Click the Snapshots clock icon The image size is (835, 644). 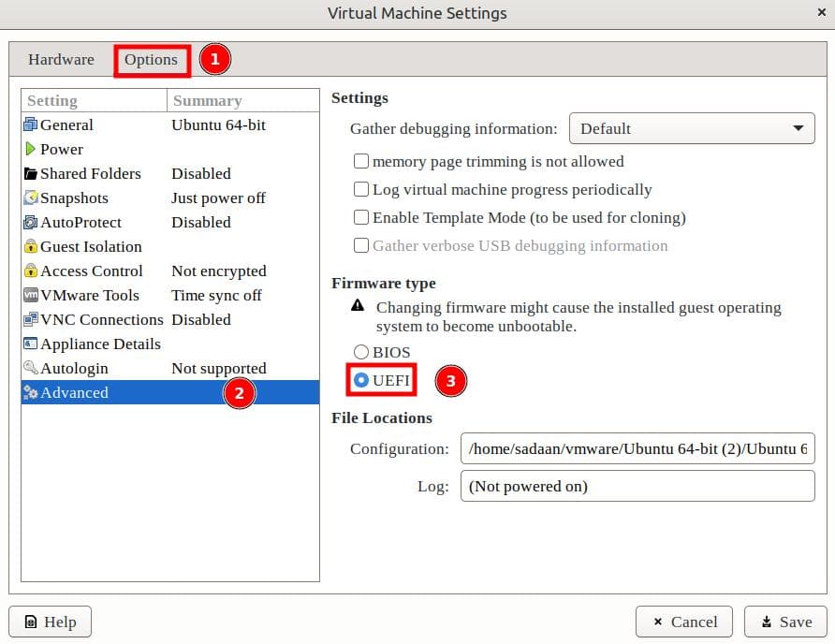[x=30, y=198]
